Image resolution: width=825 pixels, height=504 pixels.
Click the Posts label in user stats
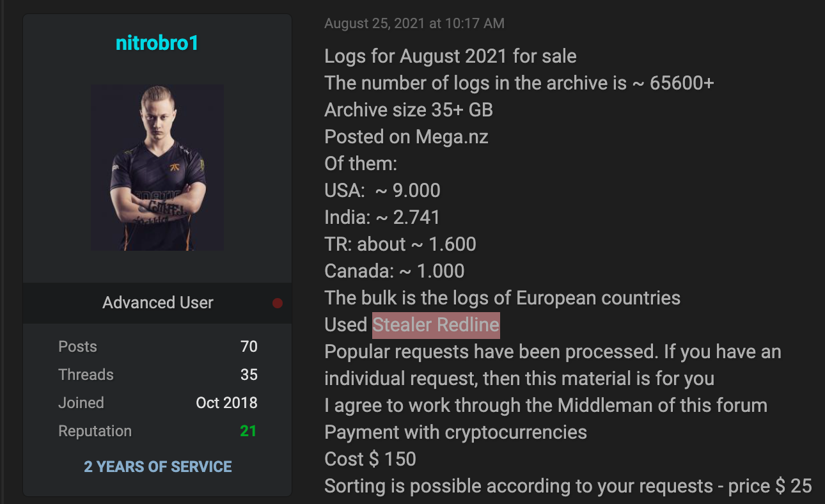coord(77,347)
